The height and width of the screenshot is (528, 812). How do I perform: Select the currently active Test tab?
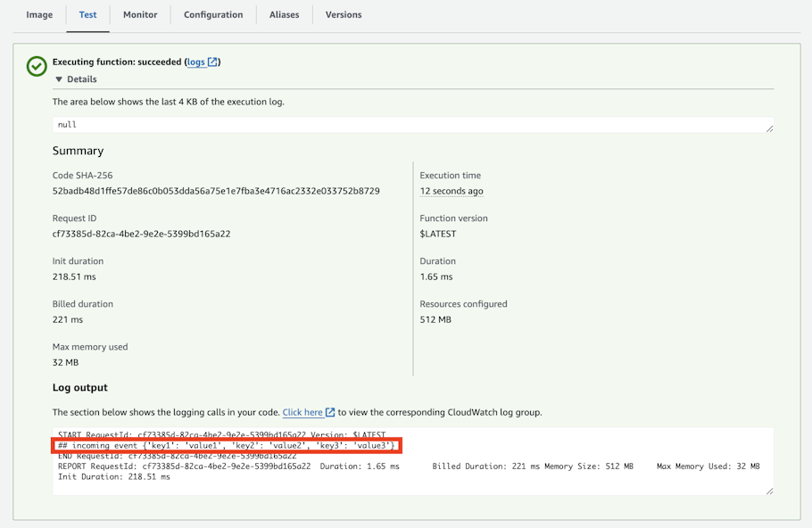click(x=87, y=14)
